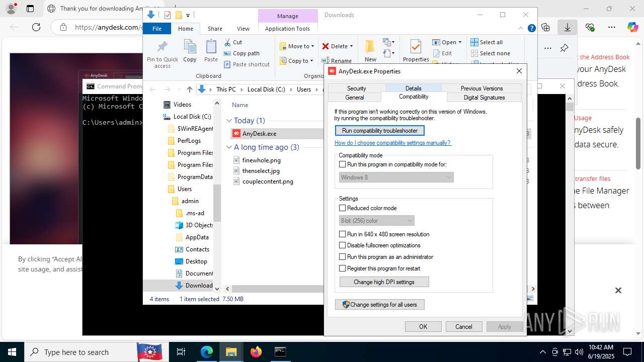Open Edge settings and more menu
Image resolution: width=644 pixels, height=362 pixels.
[x=611, y=27]
